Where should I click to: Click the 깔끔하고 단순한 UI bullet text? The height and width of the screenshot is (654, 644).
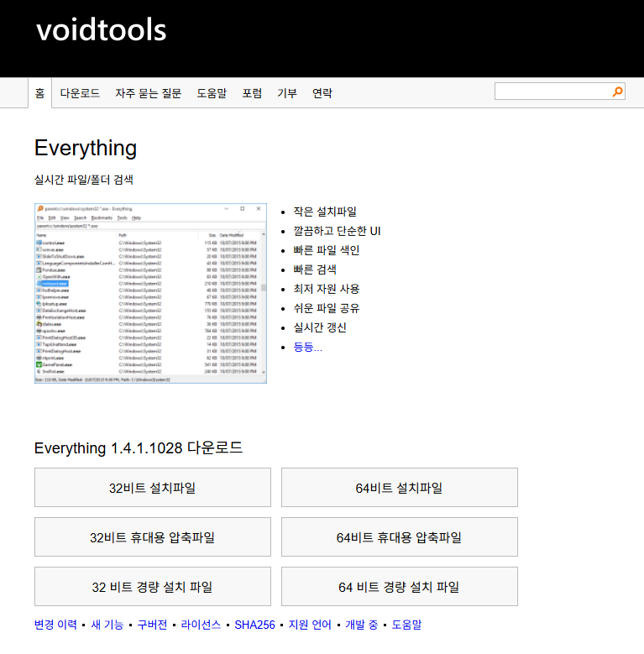(x=337, y=231)
